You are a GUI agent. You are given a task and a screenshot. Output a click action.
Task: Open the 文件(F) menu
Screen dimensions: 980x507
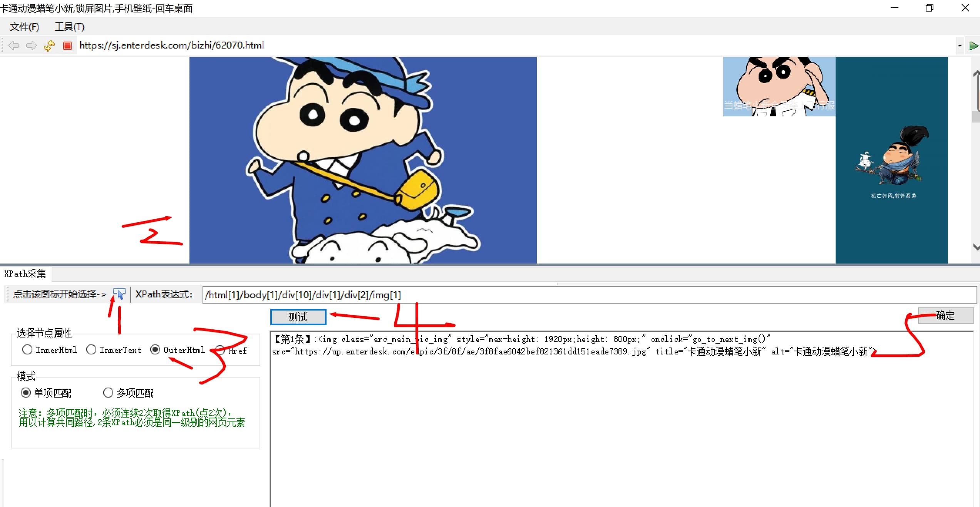[24, 27]
